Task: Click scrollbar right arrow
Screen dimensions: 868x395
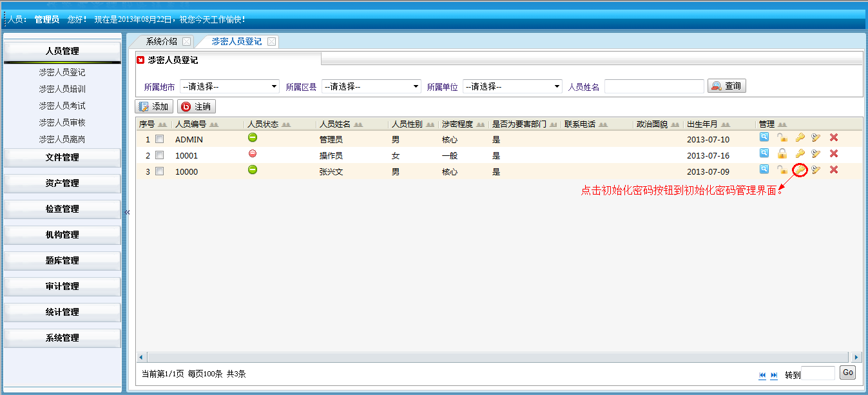Action: (856, 357)
